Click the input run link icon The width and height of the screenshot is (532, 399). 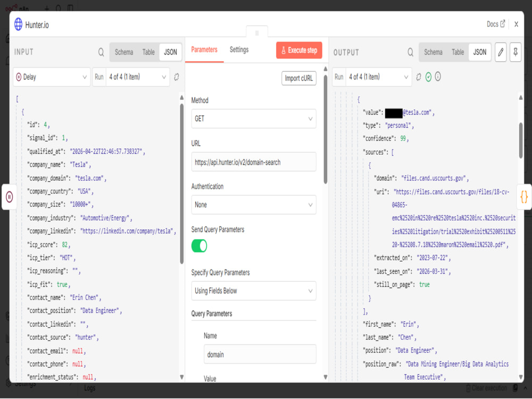click(x=177, y=77)
